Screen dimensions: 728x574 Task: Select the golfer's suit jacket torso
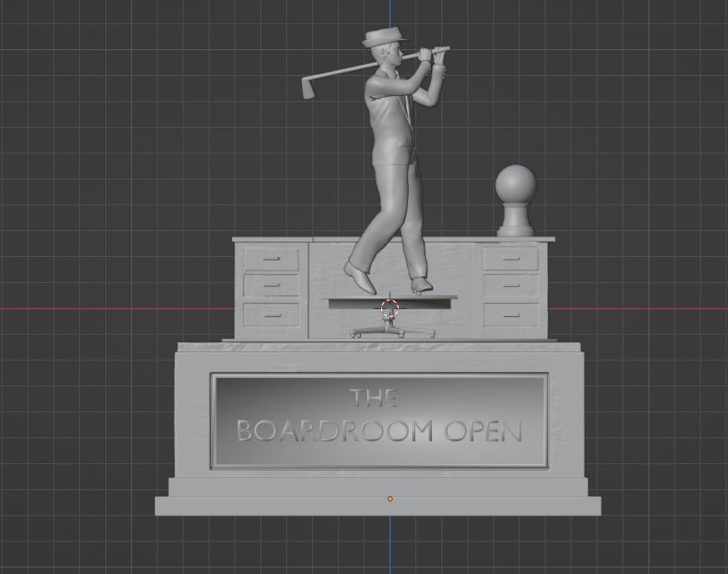coord(389,117)
